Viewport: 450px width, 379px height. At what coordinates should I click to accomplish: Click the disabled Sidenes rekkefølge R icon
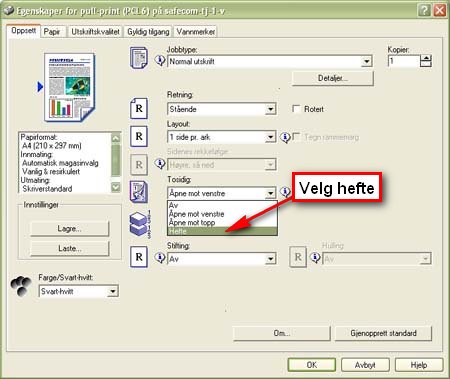[139, 164]
